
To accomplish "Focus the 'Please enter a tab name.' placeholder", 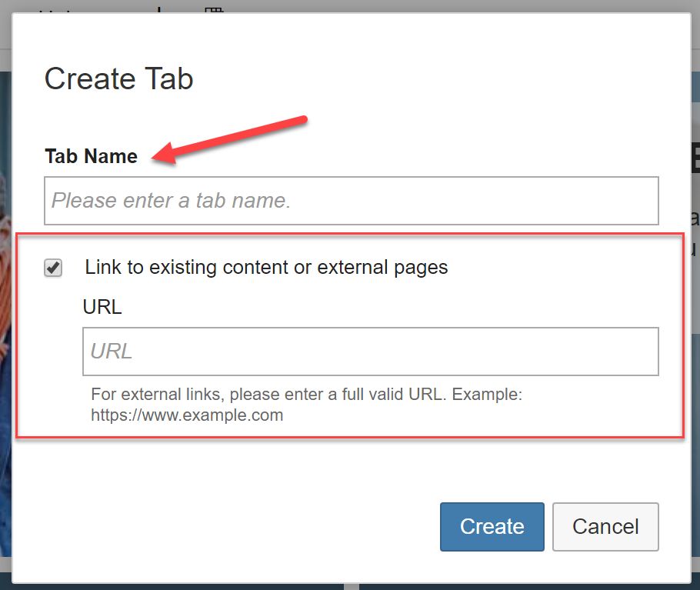I will (172, 201).
